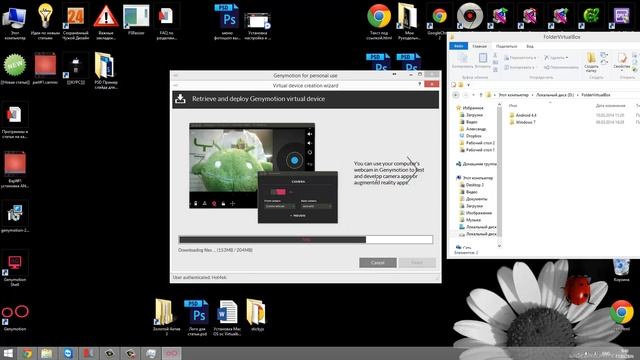640x360 pixels.
Task: Select the part#1 camrec video file icon
Action: pos(45,69)
